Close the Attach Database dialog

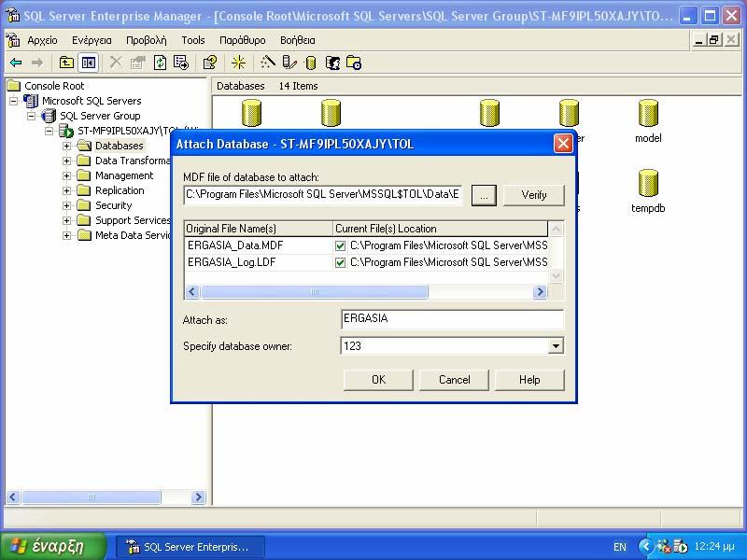(x=563, y=144)
